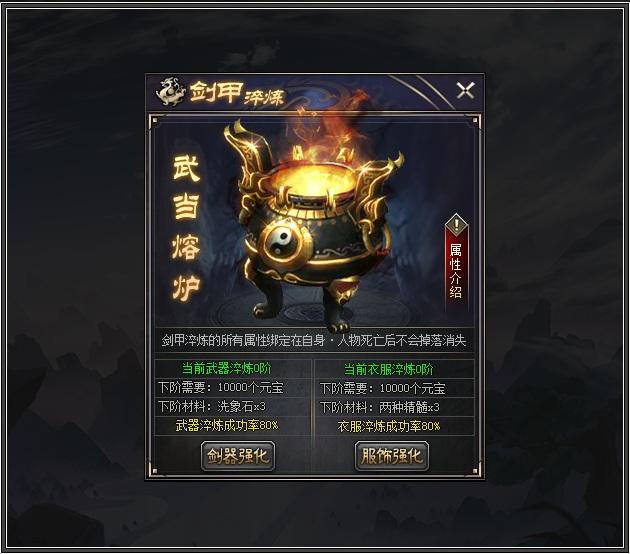Viewport: 630px width, 554px height.
Task: Click the 剑器强化 button
Action: [x=238, y=456]
